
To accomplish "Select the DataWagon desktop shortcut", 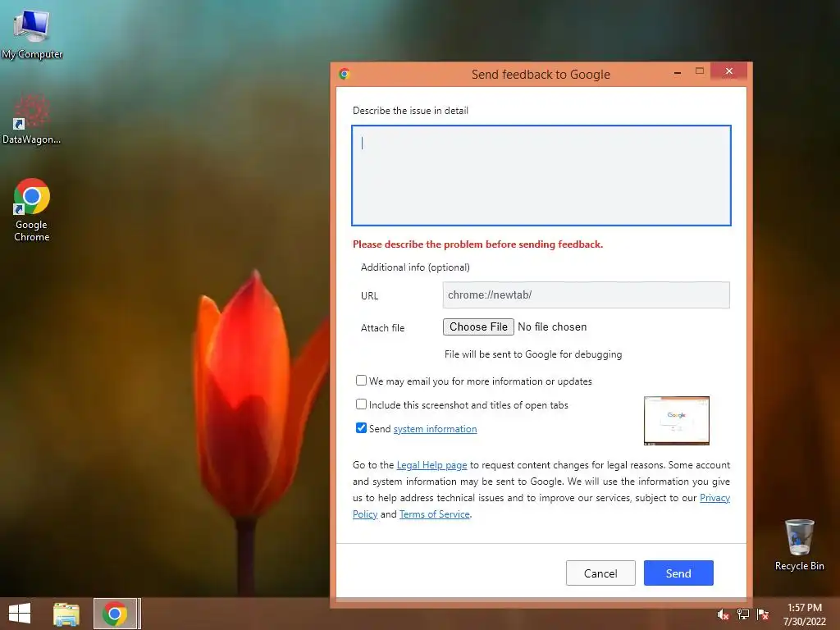I will [32, 119].
